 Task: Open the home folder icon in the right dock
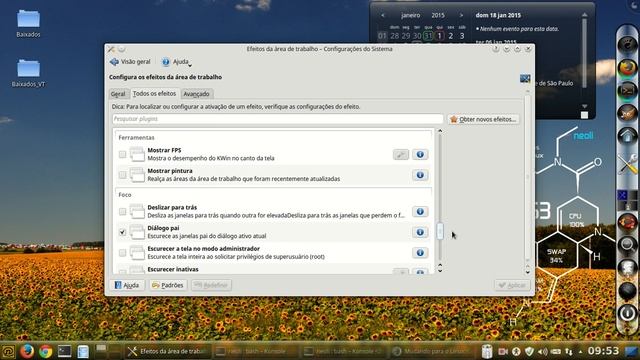click(x=627, y=136)
